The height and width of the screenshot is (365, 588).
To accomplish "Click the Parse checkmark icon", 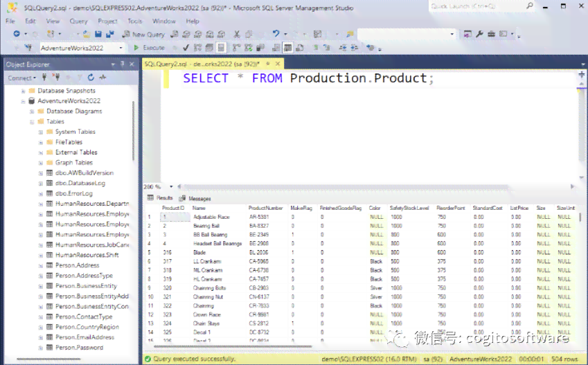I will click(186, 48).
